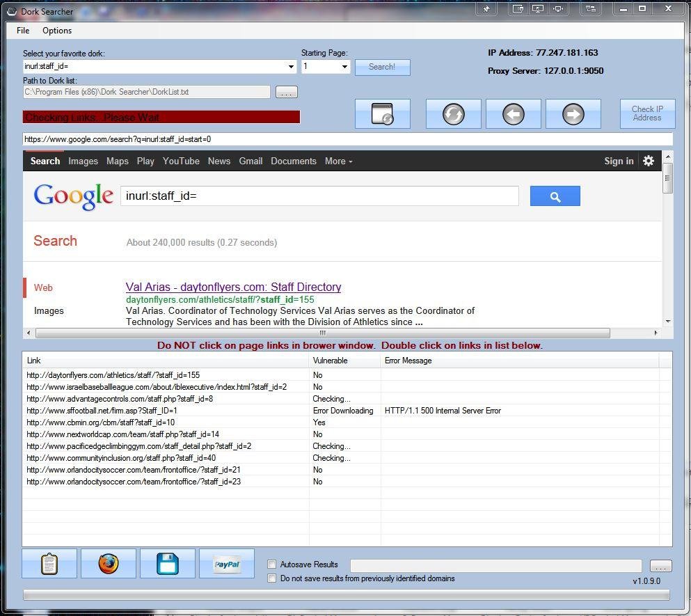The image size is (691, 616).
Task: Click the Search! button
Action: click(x=382, y=67)
